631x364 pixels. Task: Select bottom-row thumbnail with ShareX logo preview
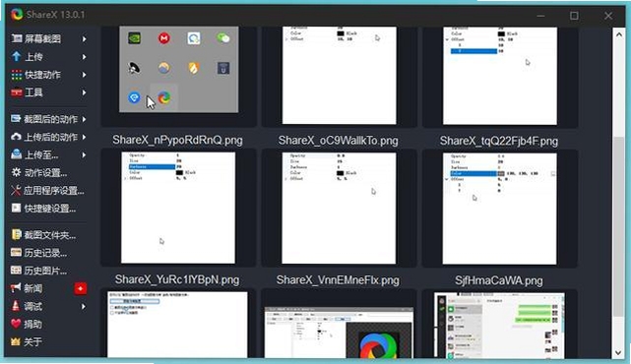click(x=339, y=333)
